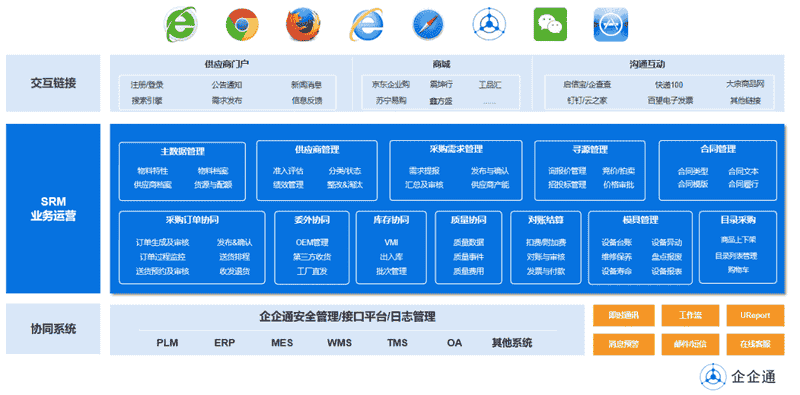Image resolution: width=800 pixels, height=395 pixels.
Task: Click the 在线客服 orange button
Action: (x=755, y=344)
